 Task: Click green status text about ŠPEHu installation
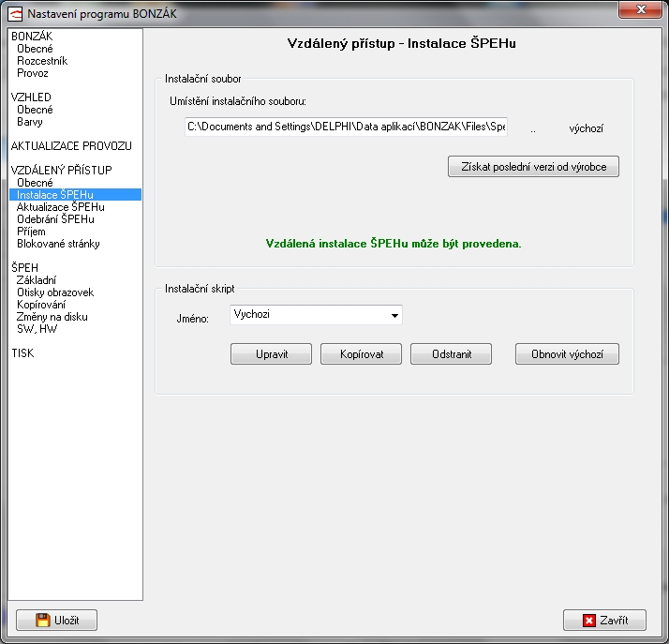[394, 244]
